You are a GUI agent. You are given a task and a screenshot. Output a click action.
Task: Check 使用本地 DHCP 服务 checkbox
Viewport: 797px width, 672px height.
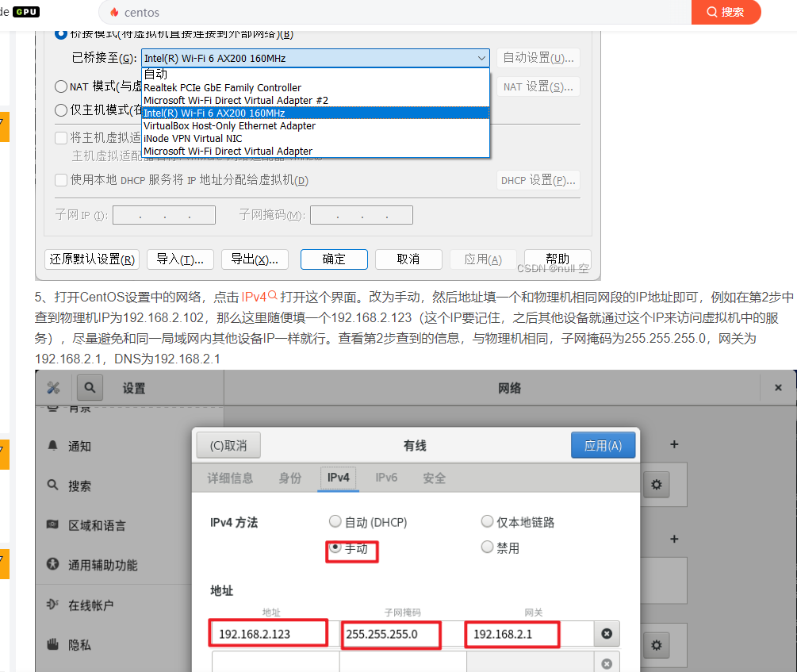[61, 180]
